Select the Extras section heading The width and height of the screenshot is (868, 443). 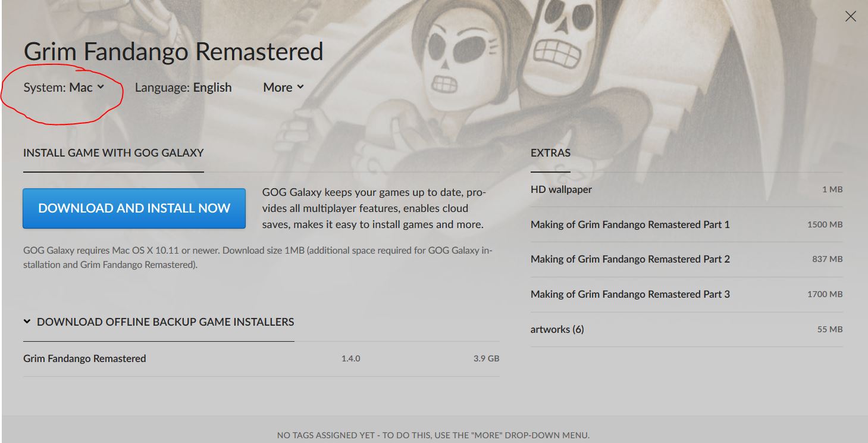(550, 153)
